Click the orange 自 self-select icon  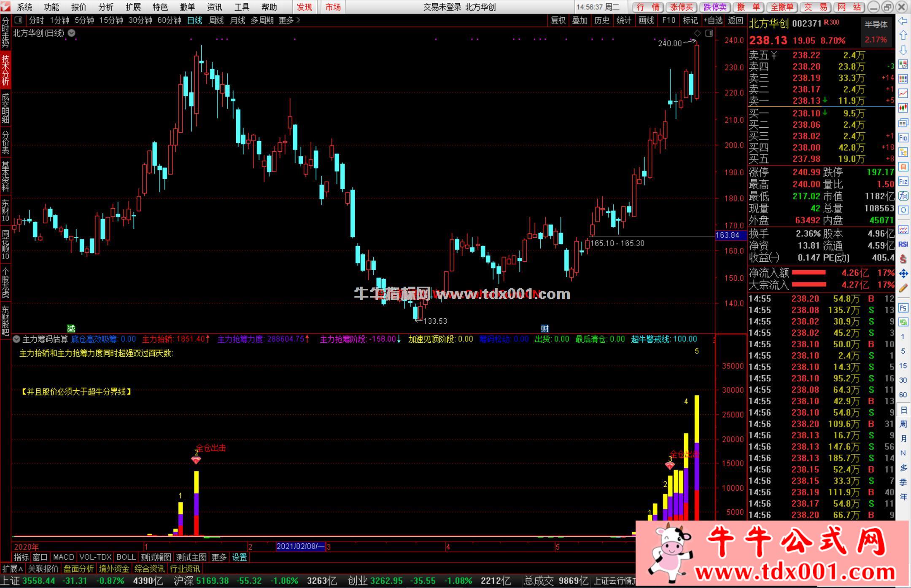(x=903, y=167)
